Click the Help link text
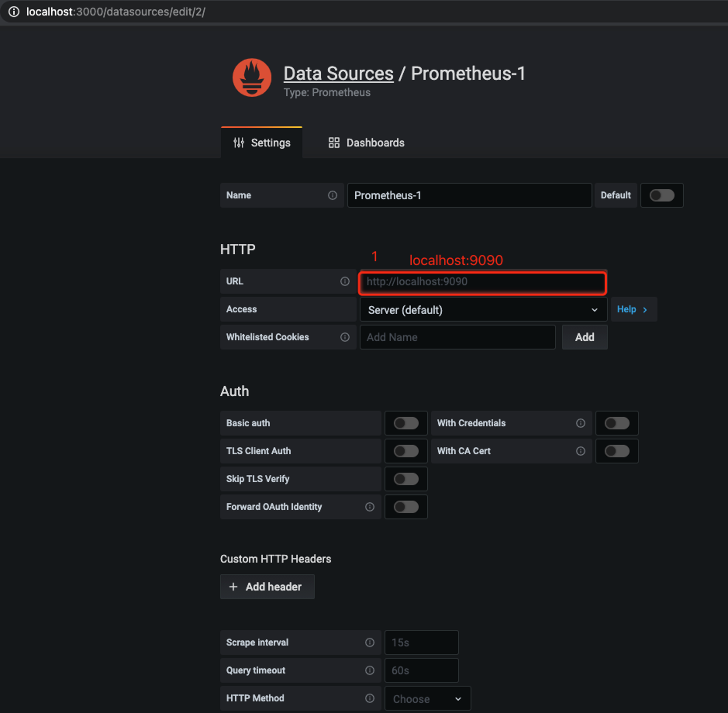 tap(626, 309)
